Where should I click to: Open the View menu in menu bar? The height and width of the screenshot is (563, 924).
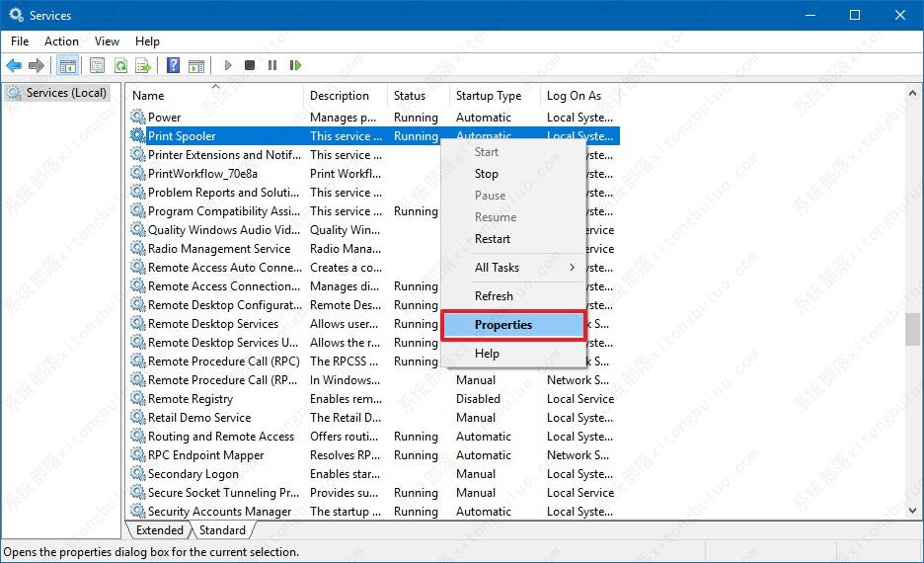click(107, 41)
